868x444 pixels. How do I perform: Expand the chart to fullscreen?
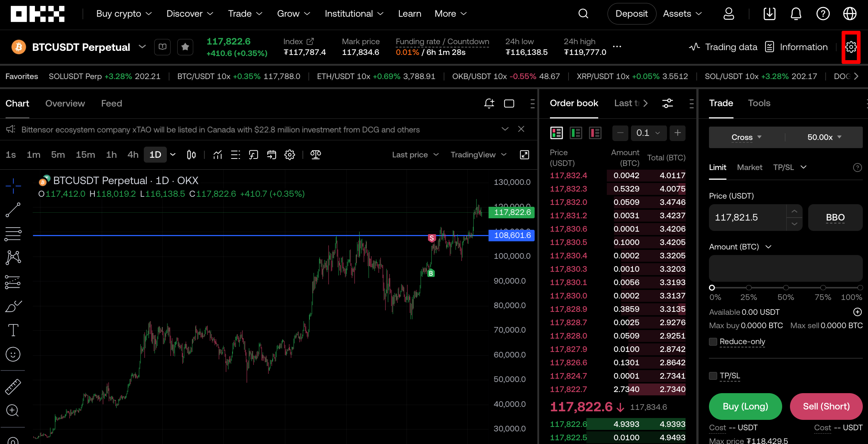[524, 155]
